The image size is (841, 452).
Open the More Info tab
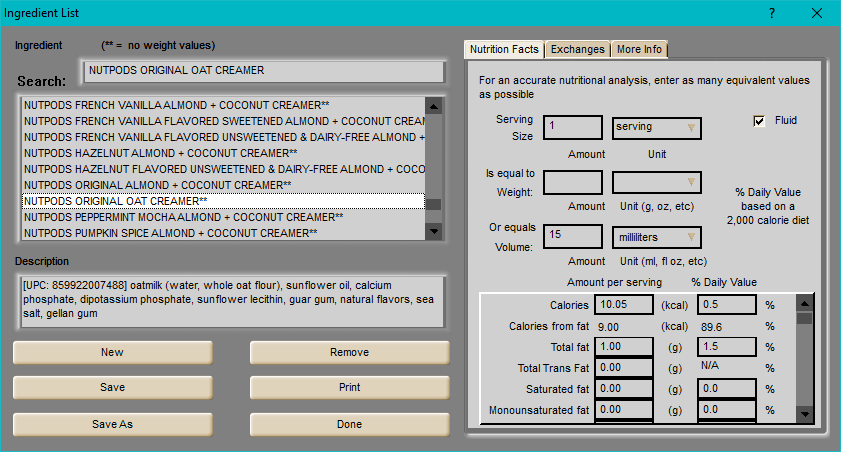639,49
